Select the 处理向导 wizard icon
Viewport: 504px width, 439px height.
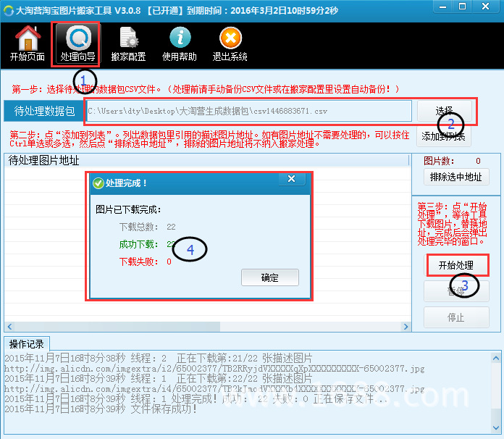77,43
